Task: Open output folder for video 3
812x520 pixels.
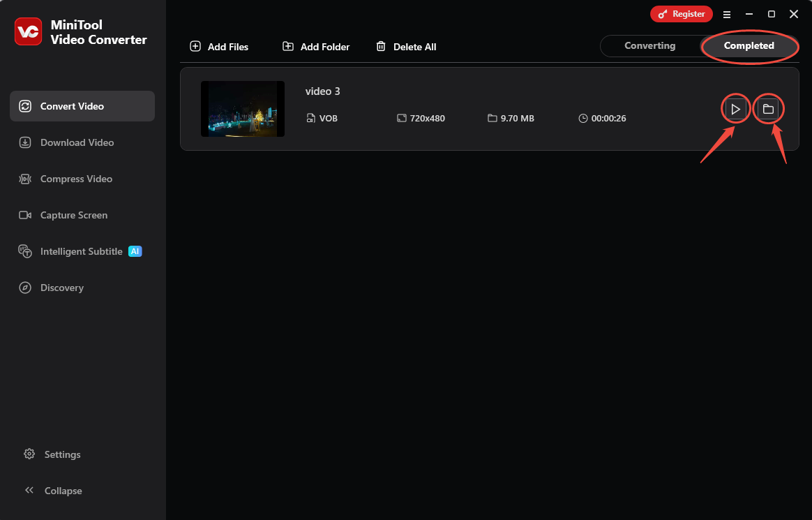Action: coord(768,108)
